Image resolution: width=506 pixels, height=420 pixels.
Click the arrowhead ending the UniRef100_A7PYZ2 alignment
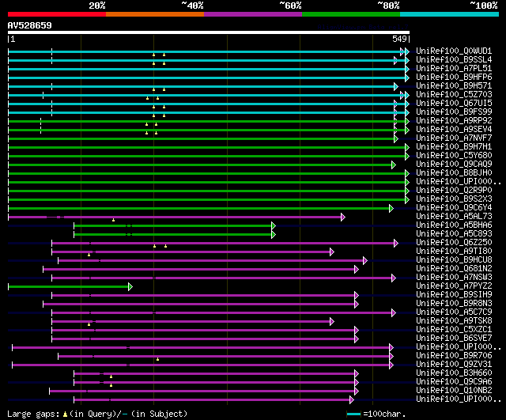(130, 287)
